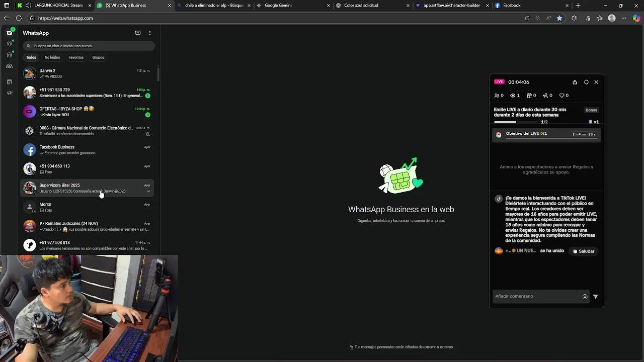Select the No leídos chat filter
Viewport: 644px width, 362px height.
tap(52, 57)
